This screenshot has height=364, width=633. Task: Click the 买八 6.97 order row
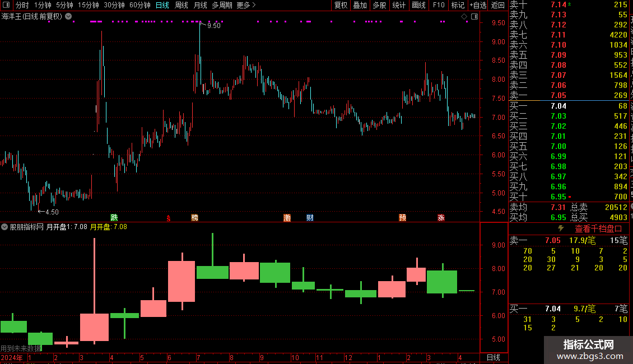569,176
